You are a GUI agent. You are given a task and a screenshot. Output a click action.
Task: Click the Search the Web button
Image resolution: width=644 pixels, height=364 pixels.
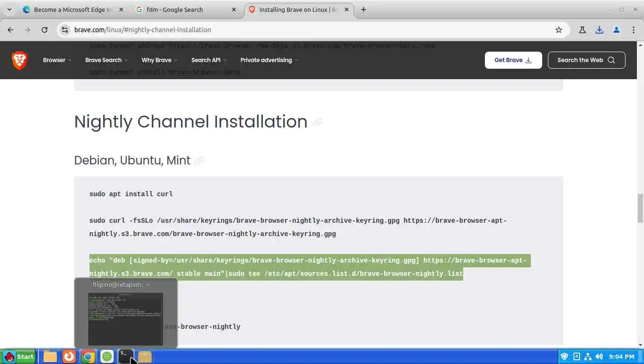pos(587,60)
